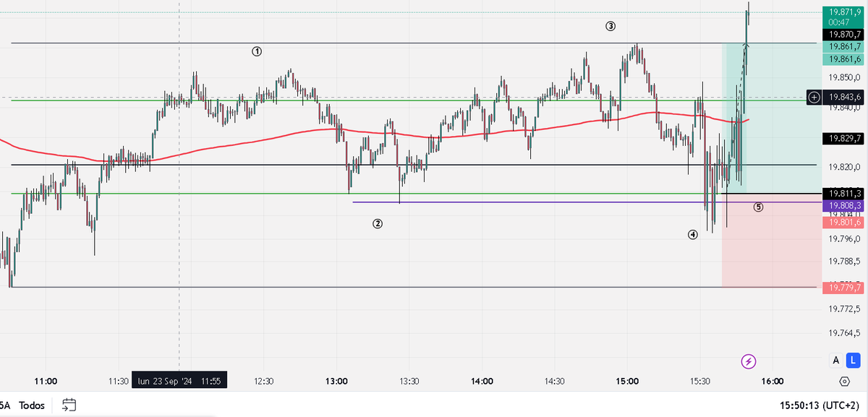Click the 19.820,0 price scale value

pyautogui.click(x=845, y=166)
